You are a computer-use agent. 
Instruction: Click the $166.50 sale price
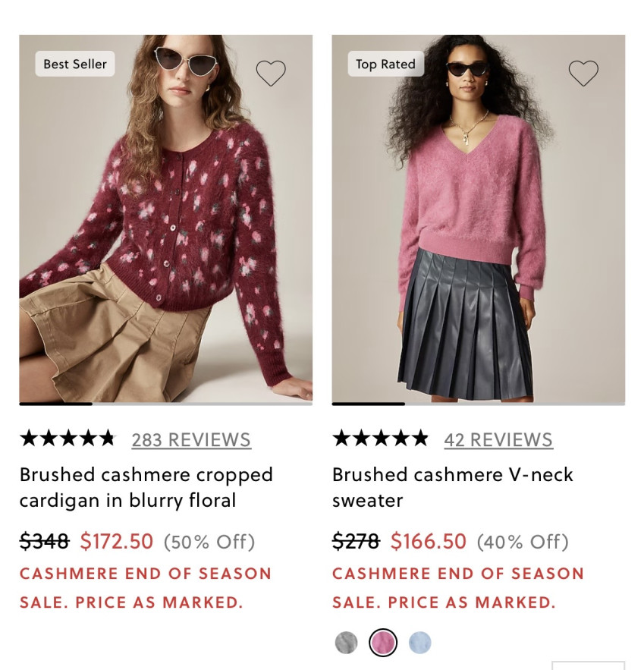(x=429, y=542)
